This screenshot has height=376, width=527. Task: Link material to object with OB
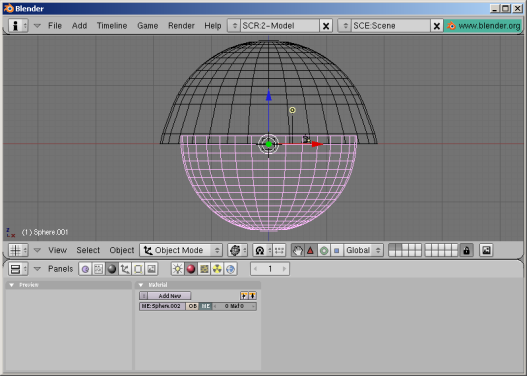pyautogui.click(x=192, y=306)
